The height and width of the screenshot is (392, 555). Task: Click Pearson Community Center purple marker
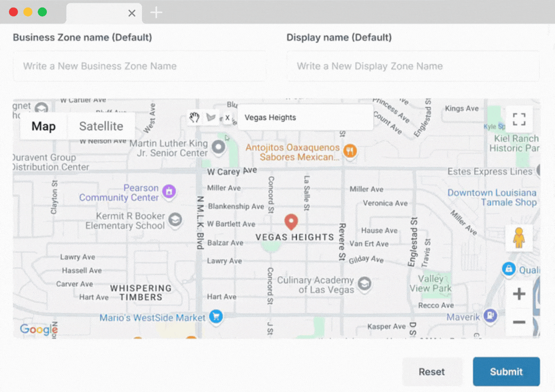[x=169, y=192]
